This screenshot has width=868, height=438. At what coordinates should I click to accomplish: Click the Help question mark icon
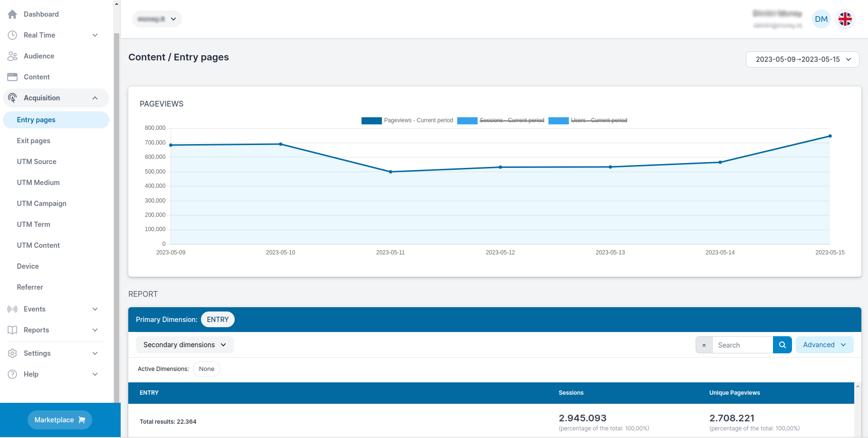(x=12, y=374)
